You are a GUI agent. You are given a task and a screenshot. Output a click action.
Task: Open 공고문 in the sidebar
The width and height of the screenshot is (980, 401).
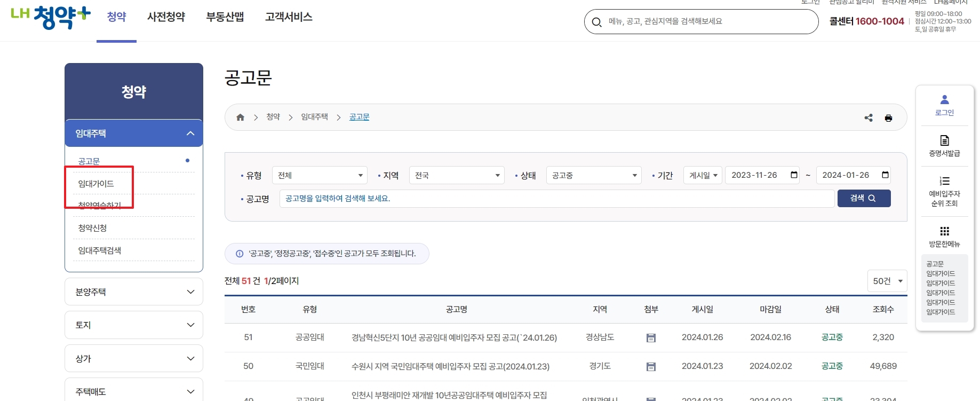(x=89, y=161)
